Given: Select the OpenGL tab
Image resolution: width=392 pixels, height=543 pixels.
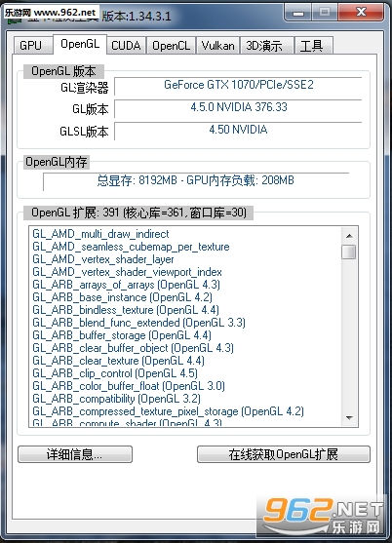Looking at the screenshot, I should (80, 44).
